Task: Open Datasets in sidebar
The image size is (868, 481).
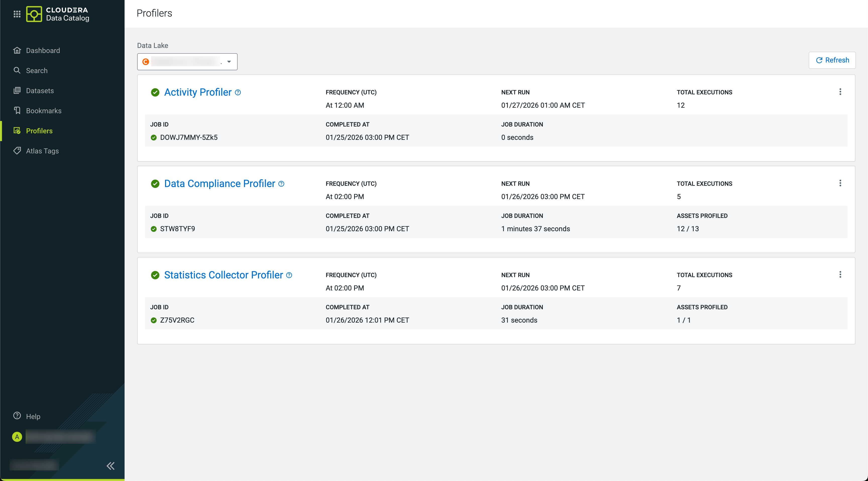Action: point(40,91)
